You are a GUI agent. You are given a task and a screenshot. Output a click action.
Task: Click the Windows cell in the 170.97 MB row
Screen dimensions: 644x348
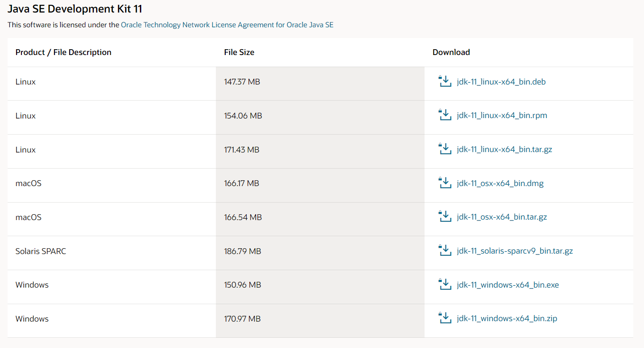point(112,321)
